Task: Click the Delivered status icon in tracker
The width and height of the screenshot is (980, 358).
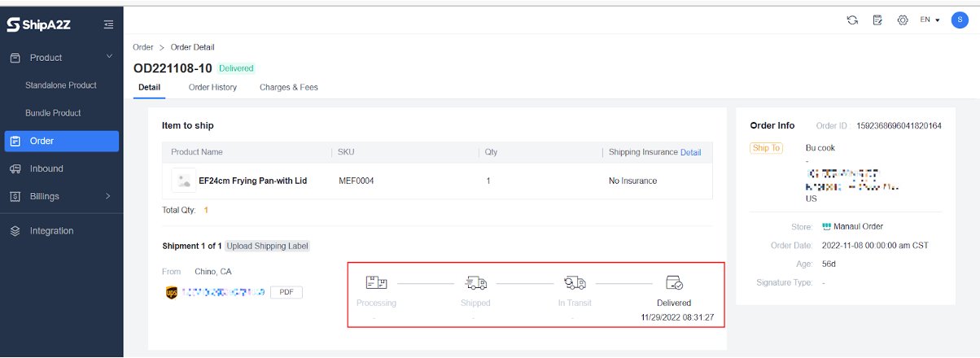Action: 673,283
